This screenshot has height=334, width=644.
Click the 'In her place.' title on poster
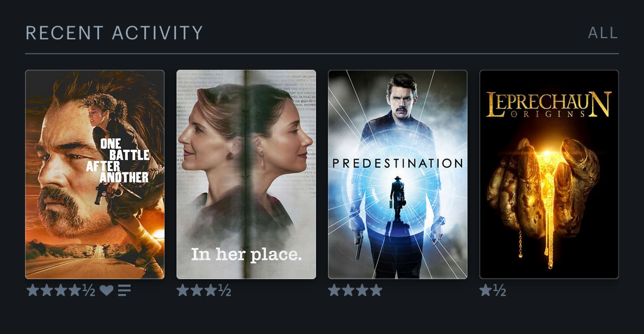coord(246,255)
